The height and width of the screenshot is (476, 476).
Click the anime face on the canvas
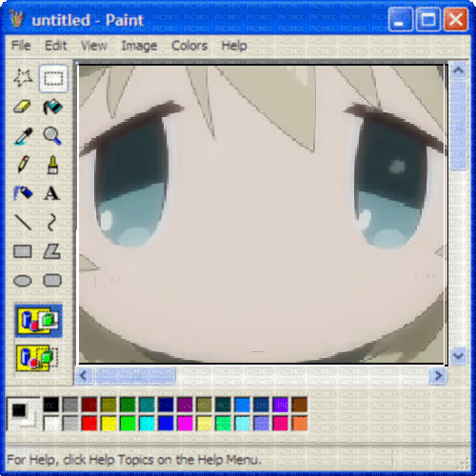click(261, 214)
